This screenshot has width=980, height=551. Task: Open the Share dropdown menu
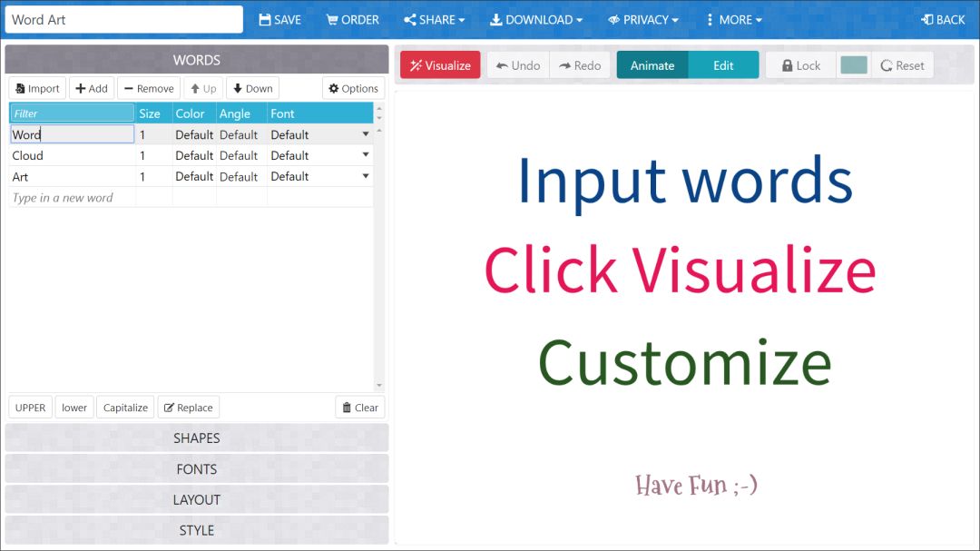(435, 19)
